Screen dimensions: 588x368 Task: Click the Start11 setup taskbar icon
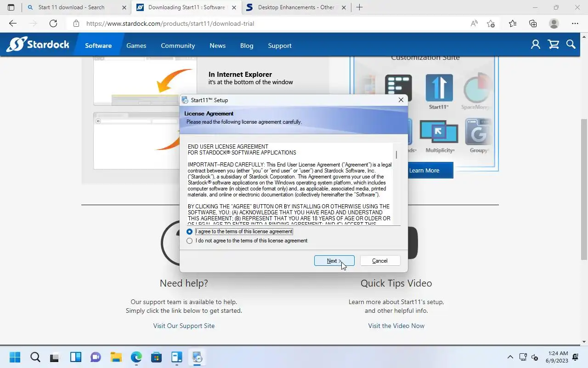pyautogui.click(x=197, y=357)
